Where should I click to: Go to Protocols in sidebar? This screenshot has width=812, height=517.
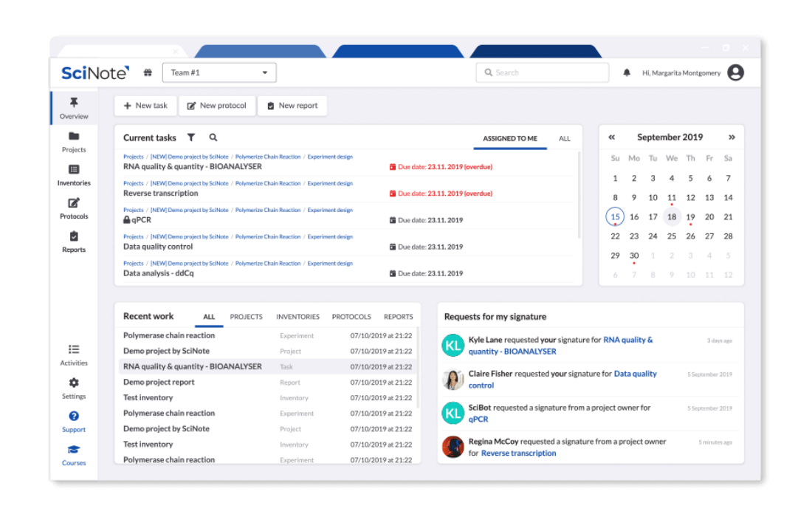(74, 209)
